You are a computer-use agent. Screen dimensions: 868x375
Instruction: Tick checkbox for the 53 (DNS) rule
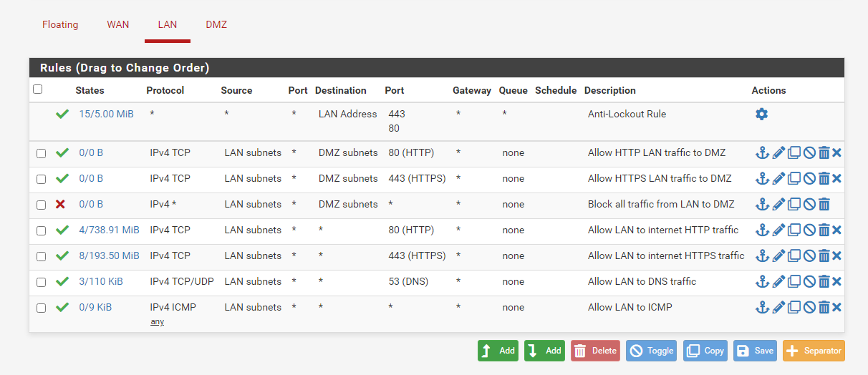coord(41,282)
